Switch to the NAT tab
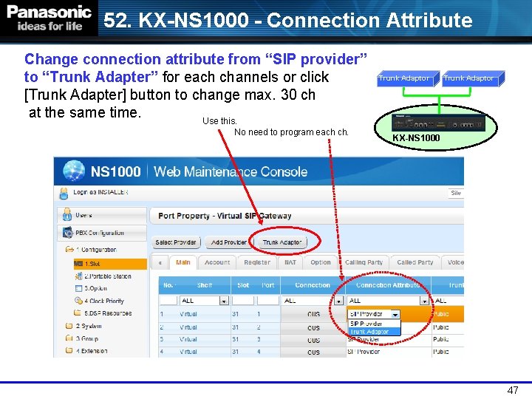Image resolution: width=532 pixels, height=399 pixels. click(x=290, y=262)
